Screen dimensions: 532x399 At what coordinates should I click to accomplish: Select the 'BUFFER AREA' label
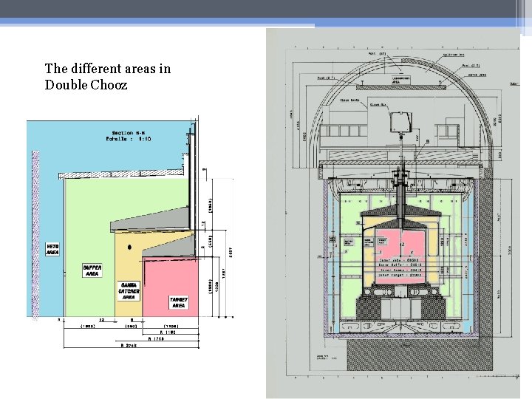(92, 270)
